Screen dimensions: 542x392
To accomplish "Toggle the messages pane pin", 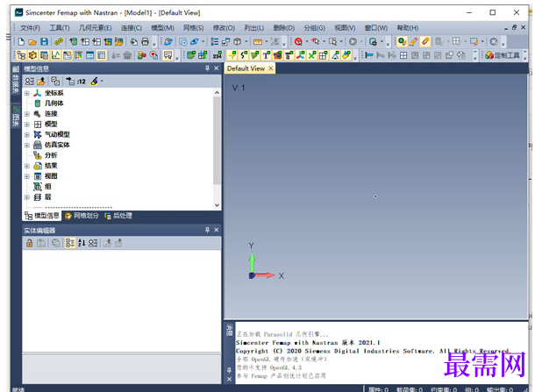I will point(229,370).
